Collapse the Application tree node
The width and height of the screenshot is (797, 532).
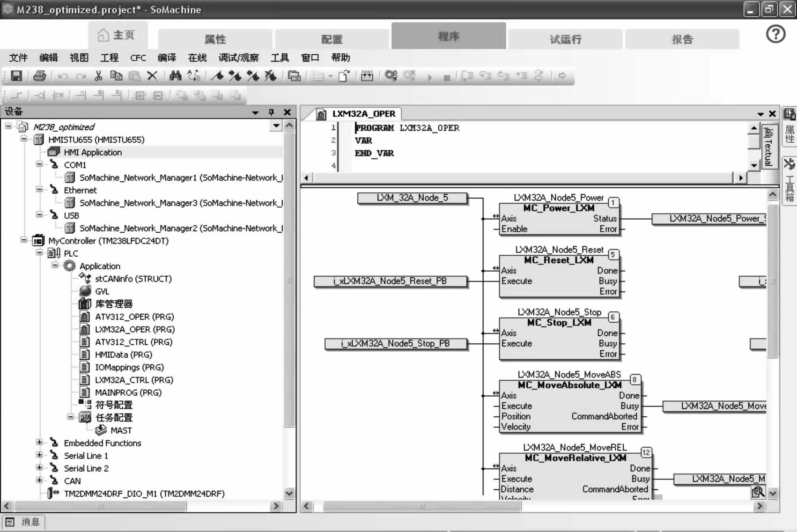coord(55,266)
